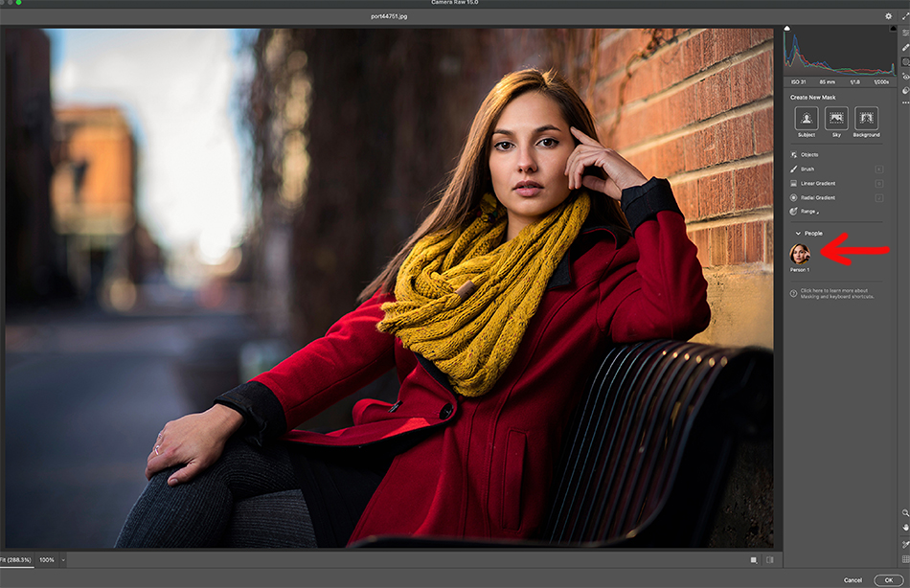Open the Edit sliders panel
This screenshot has width=910, height=588.
click(x=906, y=34)
